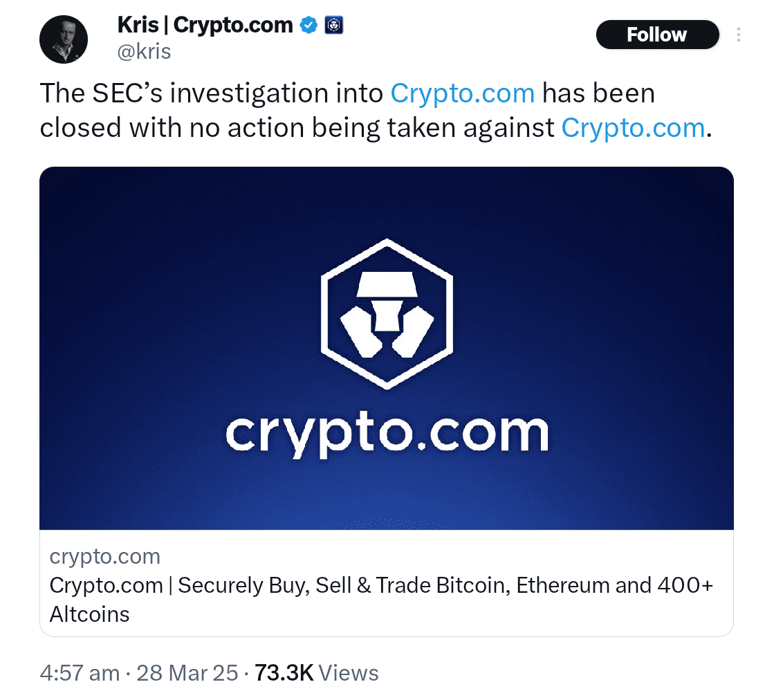The height and width of the screenshot is (700, 765).
Task: Click the 73.3K Views count
Action: 286,672
